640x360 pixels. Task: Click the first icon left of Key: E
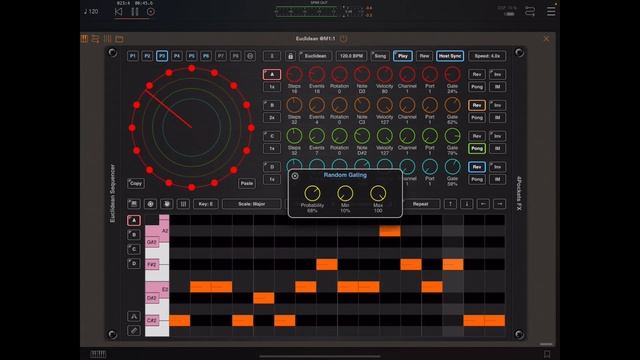(x=133, y=204)
